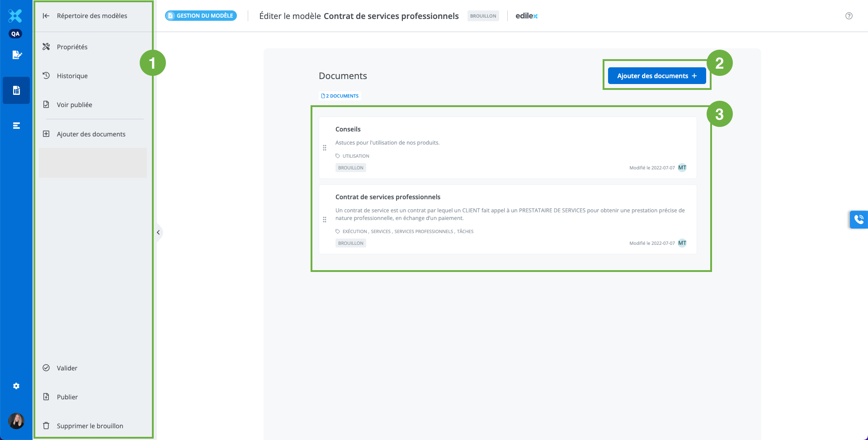Open Historique in the sidebar
Viewport: 868px width, 440px height.
click(72, 76)
